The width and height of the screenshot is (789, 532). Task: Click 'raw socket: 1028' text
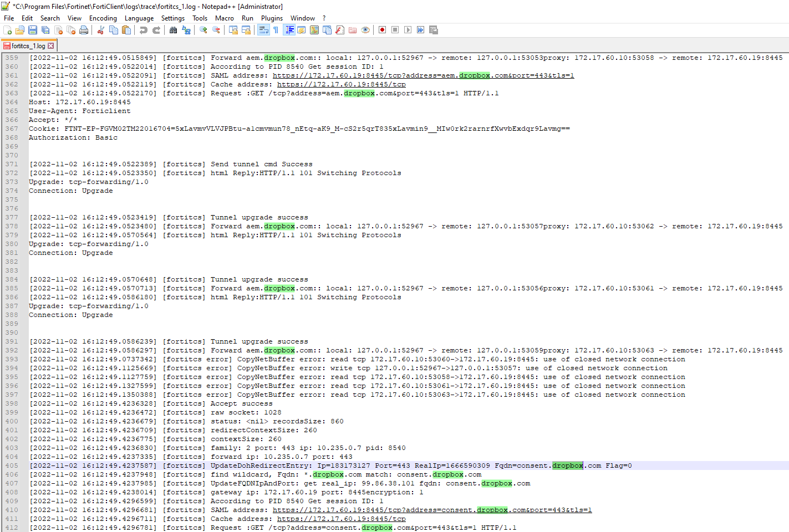(x=246, y=412)
